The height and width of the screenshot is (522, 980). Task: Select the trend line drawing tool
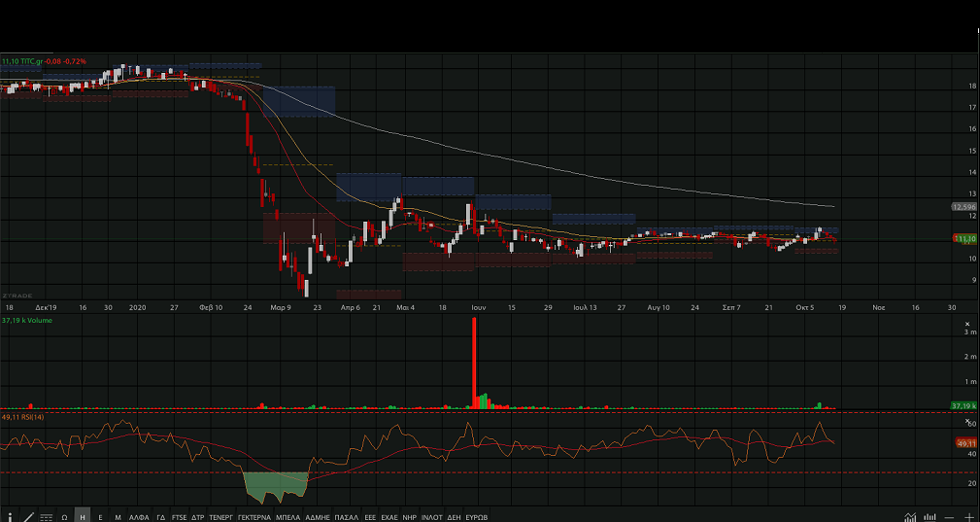[x=28, y=516]
